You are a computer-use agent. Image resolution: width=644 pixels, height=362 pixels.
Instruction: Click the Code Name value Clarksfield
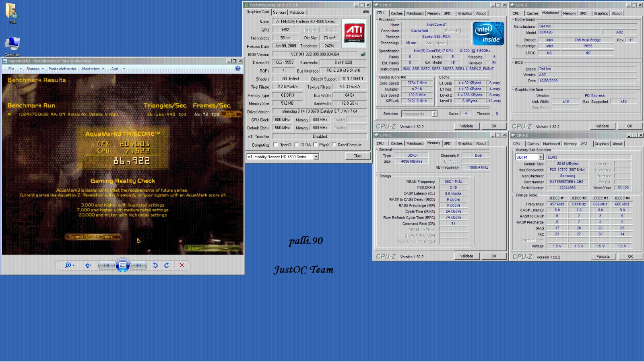[x=419, y=31]
